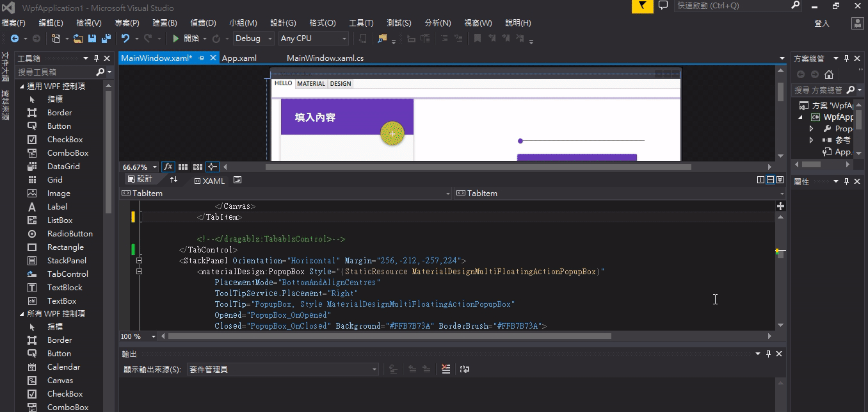Viewport: 868px width, 412px height.
Task: Unpin the 方案總管 panel pin
Action: [x=848, y=58]
